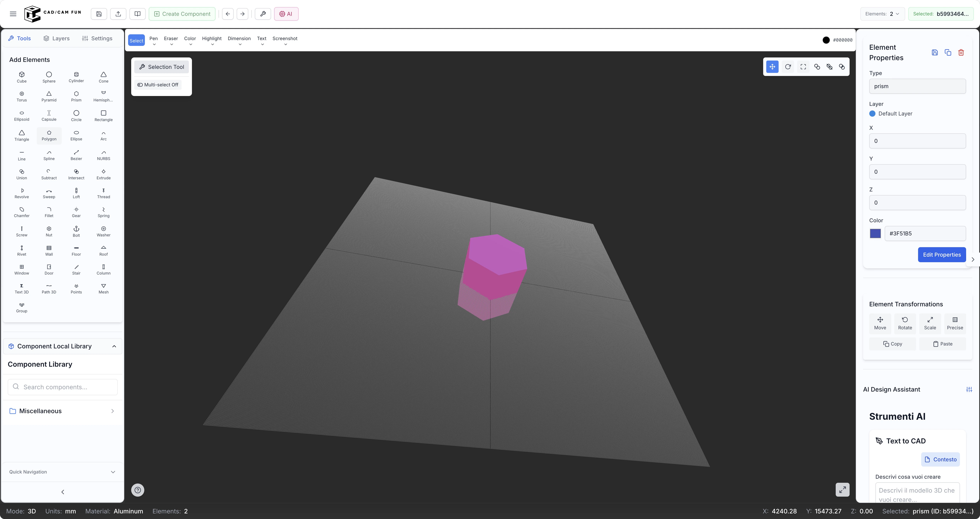
Task: Click the Contesto button
Action: (940, 460)
